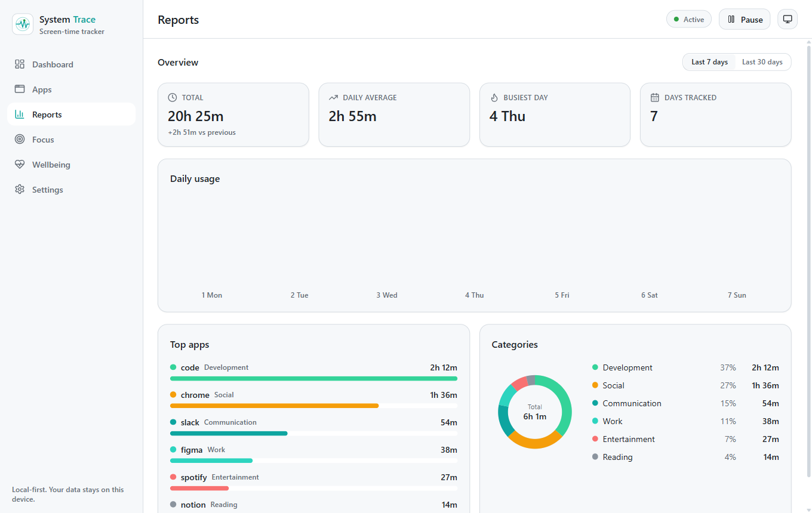Pause tracking with the Pause button

[745, 19]
